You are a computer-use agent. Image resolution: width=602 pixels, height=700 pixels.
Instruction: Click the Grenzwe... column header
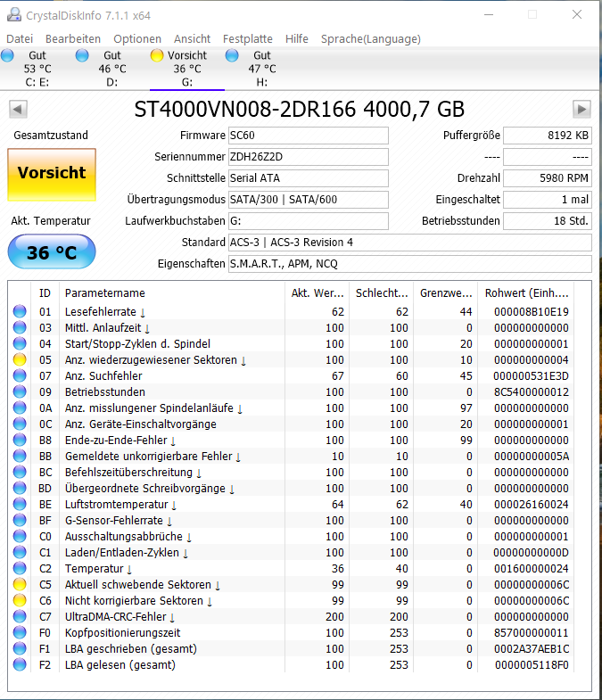click(x=446, y=292)
